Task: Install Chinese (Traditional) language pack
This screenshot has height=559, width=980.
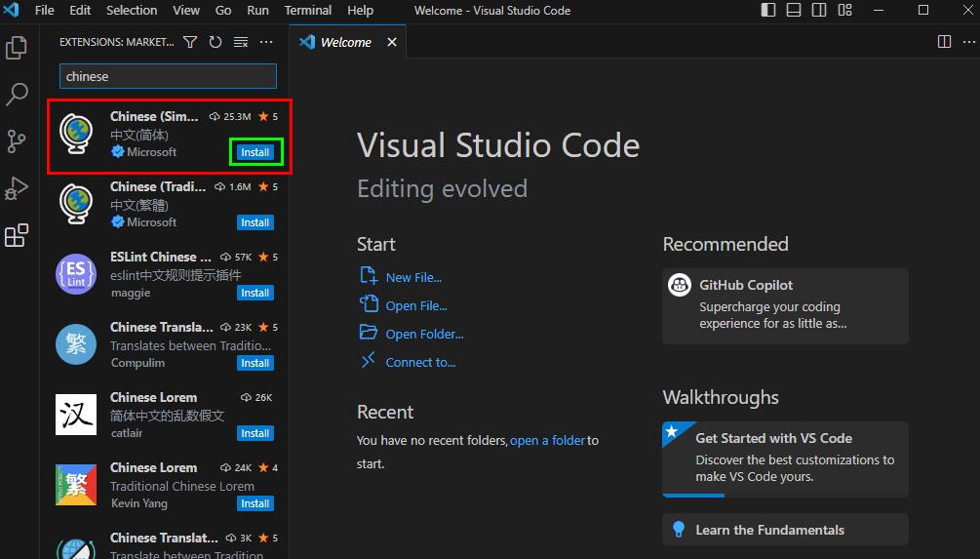Action: (255, 222)
